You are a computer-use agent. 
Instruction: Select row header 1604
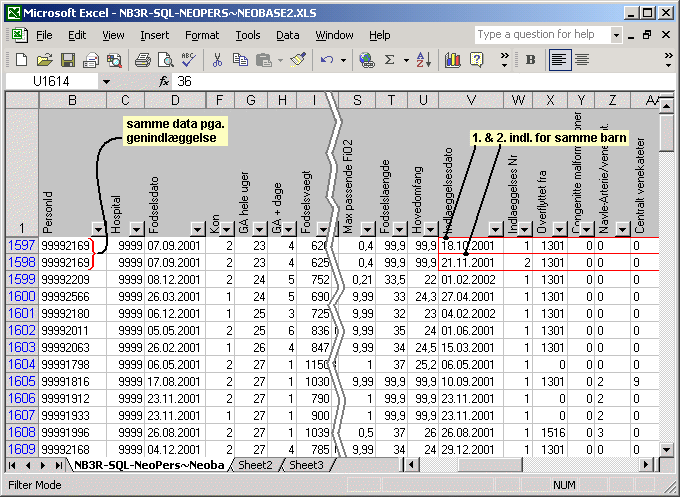[x=22, y=364]
